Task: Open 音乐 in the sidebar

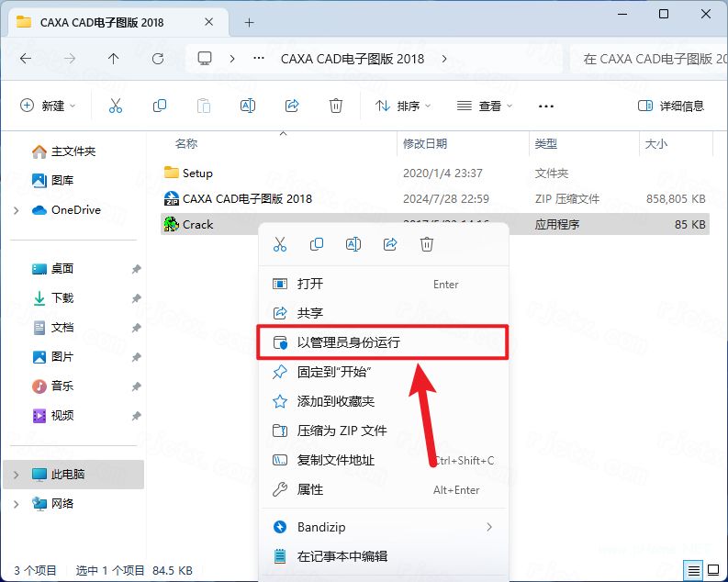Action: (x=53, y=386)
